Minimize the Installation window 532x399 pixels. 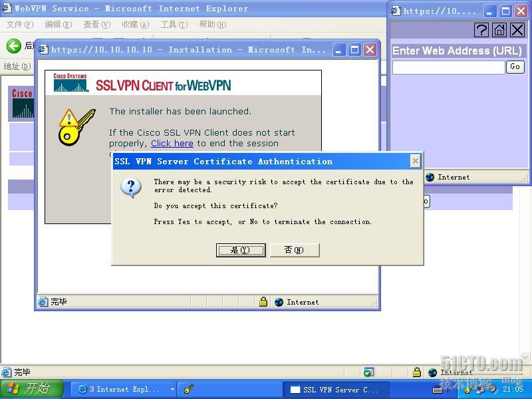(x=338, y=50)
